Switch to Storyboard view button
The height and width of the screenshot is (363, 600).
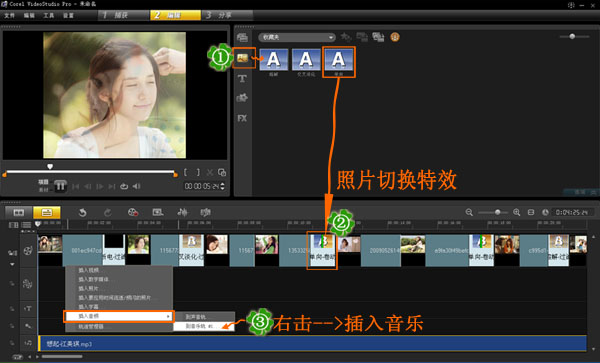(x=19, y=212)
